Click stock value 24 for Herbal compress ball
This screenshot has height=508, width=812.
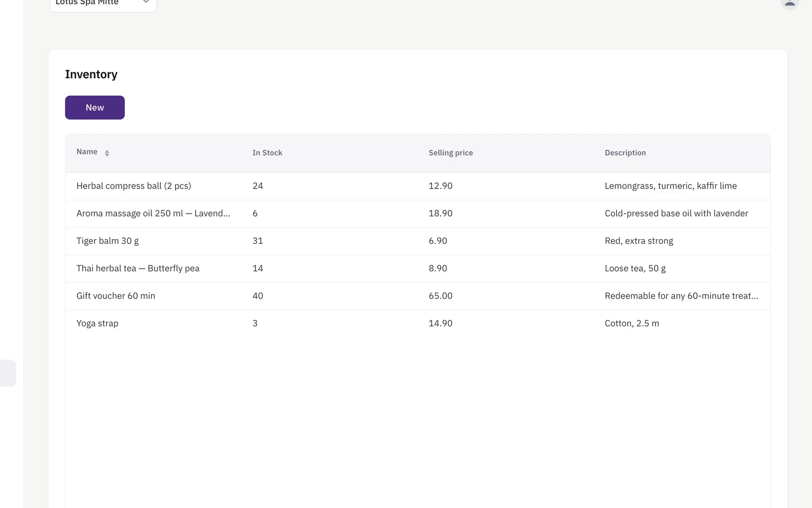(x=258, y=186)
